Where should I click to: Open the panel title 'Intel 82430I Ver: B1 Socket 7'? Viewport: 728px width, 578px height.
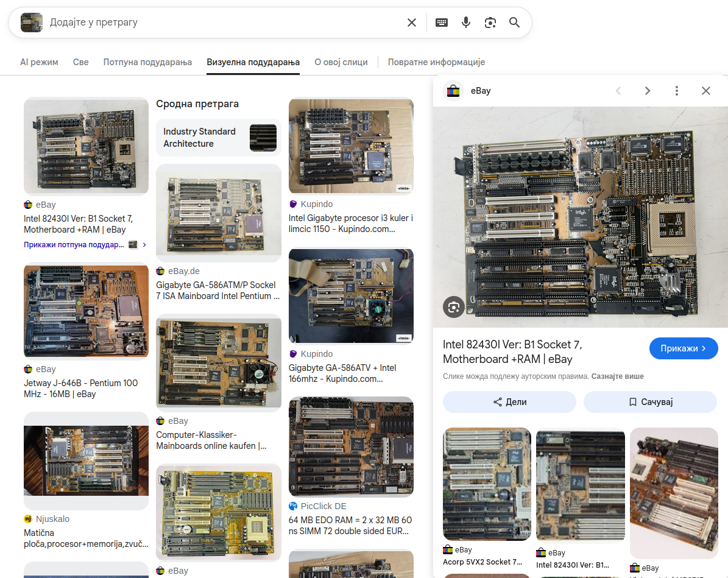pyautogui.click(x=512, y=352)
